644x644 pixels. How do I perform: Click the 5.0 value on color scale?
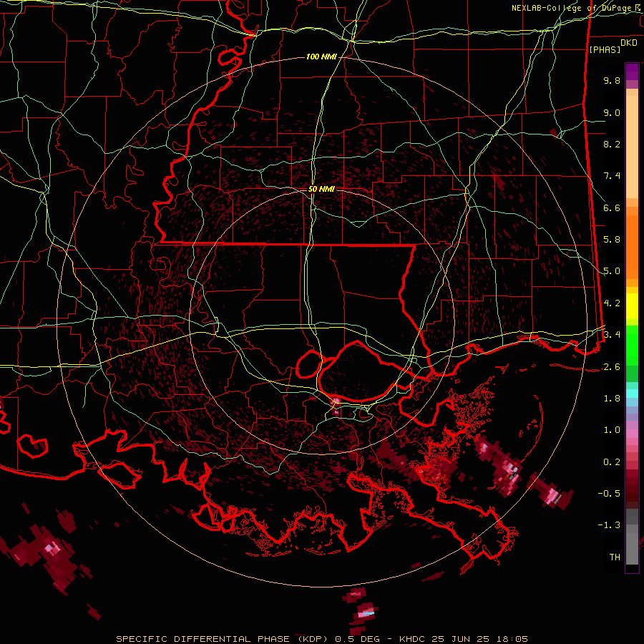click(x=612, y=271)
